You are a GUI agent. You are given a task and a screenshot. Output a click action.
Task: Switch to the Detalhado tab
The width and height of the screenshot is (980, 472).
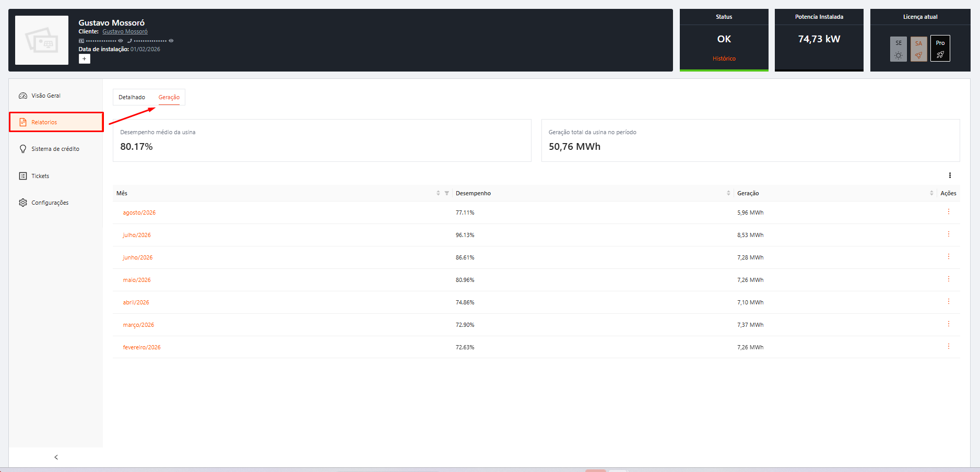point(132,97)
